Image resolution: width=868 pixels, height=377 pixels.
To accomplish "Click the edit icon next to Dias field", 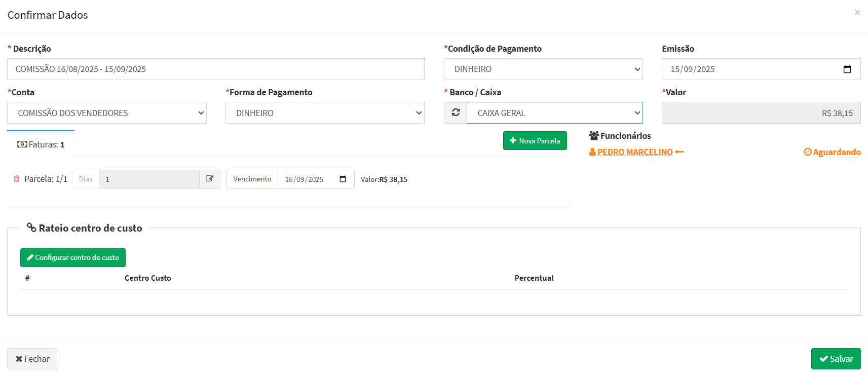I will (x=210, y=179).
